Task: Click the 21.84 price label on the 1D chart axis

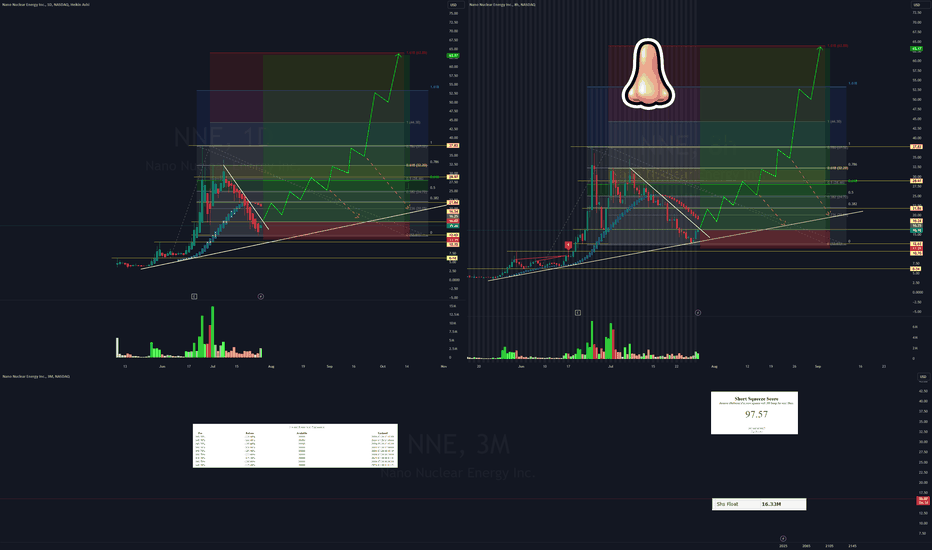Action: pyautogui.click(x=453, y=203)
